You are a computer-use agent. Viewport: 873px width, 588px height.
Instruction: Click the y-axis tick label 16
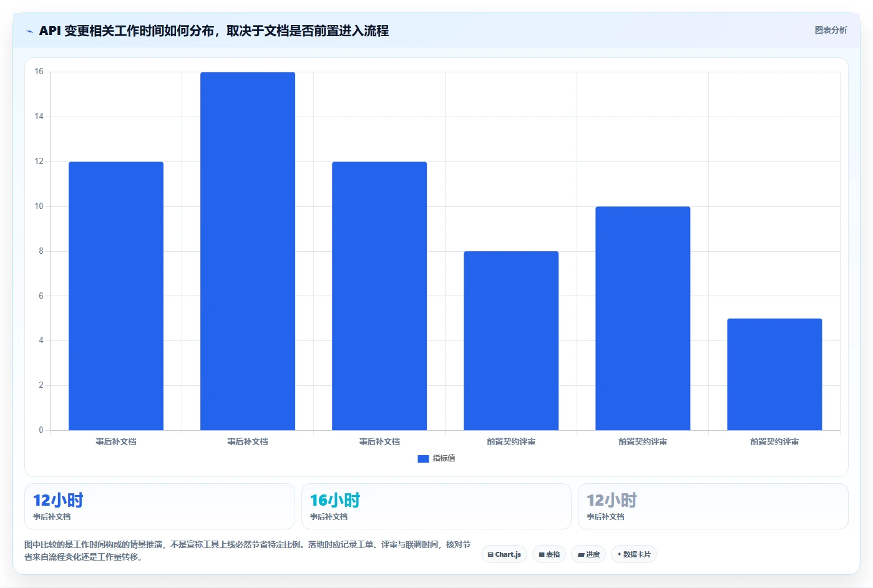[x=39, y=72]
